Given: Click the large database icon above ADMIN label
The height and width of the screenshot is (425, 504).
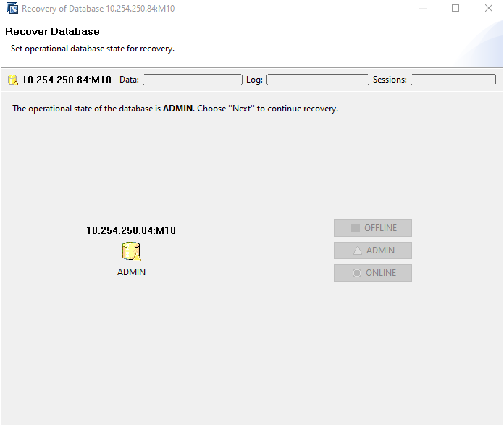Looking at the screenshot, I should coord(131,251).
